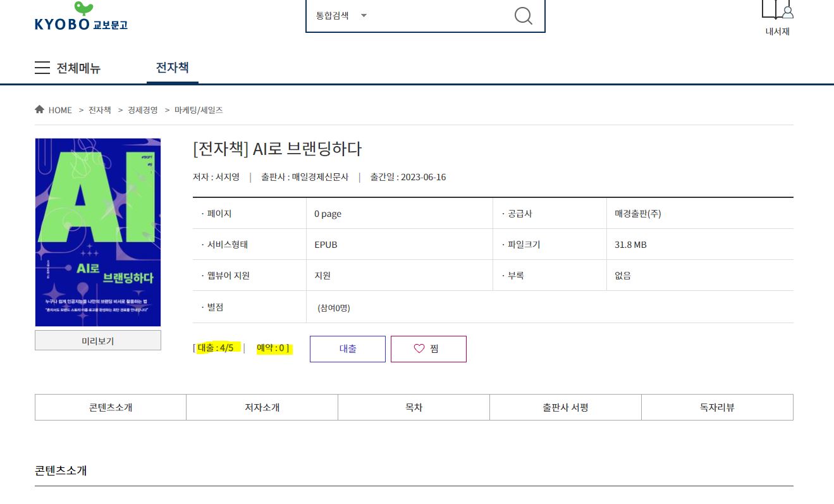Click the 미리보기 preview button
The height and width of the screenshot is (504, 834).
pyautogui.click(x=98, y=340)
